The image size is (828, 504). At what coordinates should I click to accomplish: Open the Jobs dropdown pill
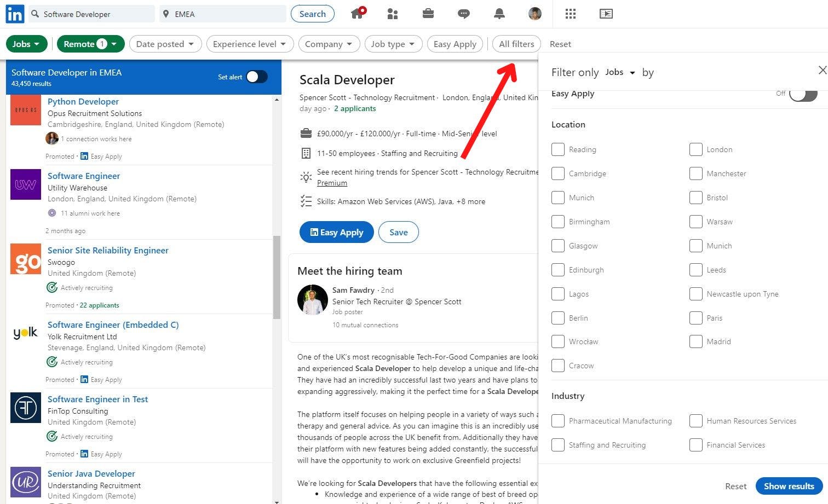26,44
